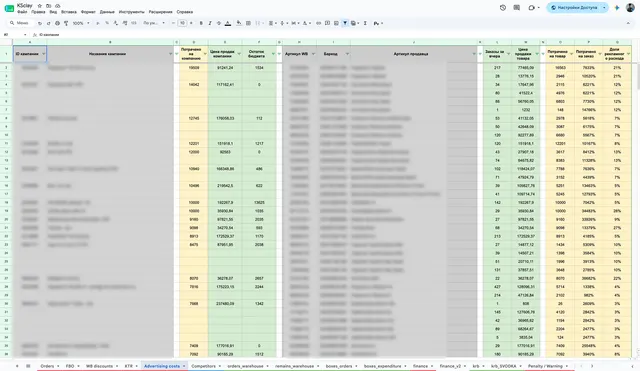Image resolution: width=640 pixels, height=371 pixels.
Task: Format as currency
Action: click(98, 23)
